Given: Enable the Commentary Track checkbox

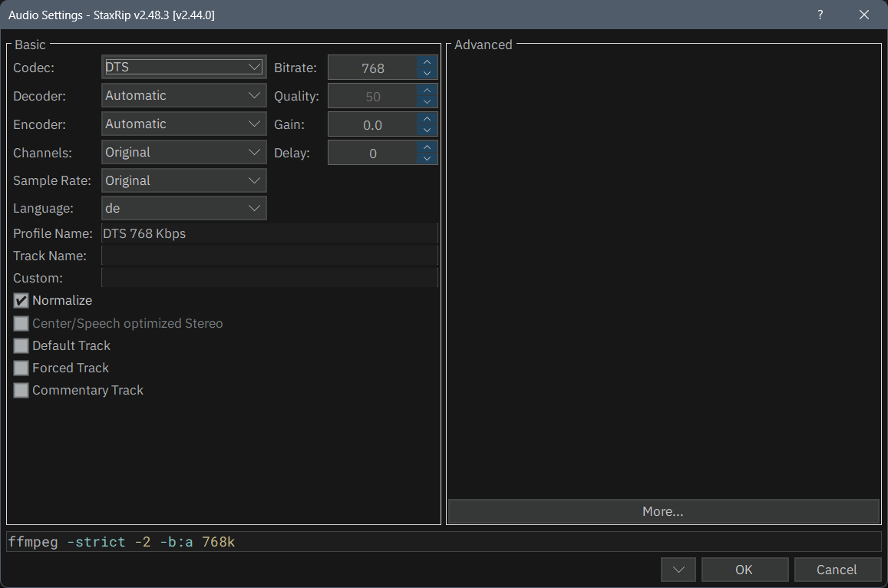Looking at the screenshot, I should point(21,390).
